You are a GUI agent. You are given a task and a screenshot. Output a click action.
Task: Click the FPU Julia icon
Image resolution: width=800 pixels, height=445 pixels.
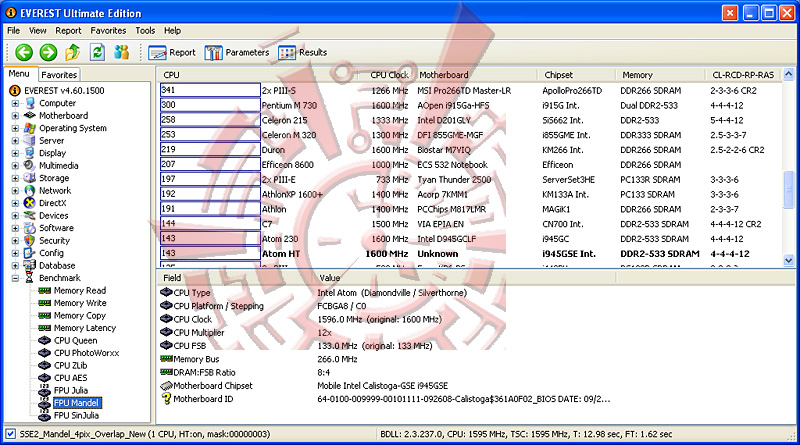click(x=45, y=390)
